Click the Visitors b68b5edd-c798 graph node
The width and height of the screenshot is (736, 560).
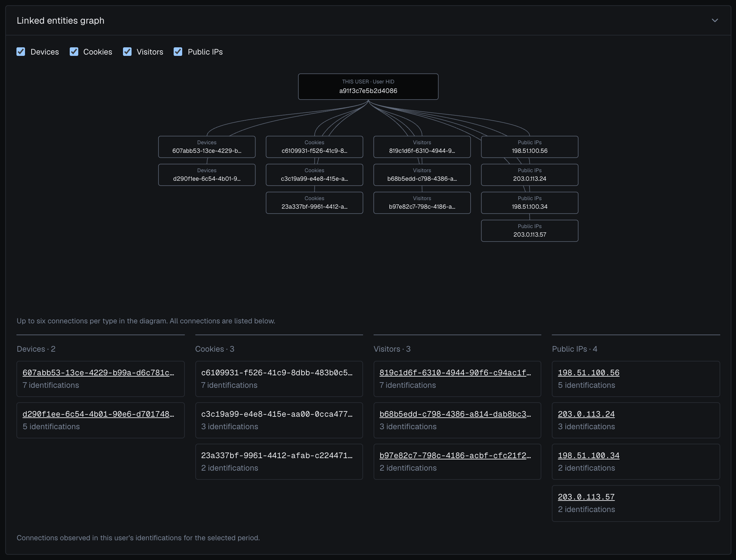422,175
